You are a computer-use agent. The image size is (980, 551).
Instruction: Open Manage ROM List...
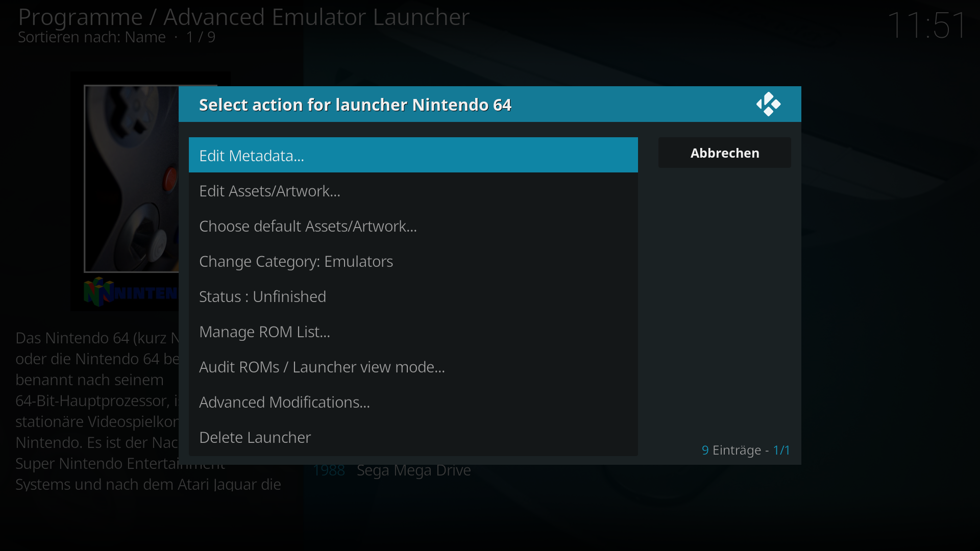[413, 331]
